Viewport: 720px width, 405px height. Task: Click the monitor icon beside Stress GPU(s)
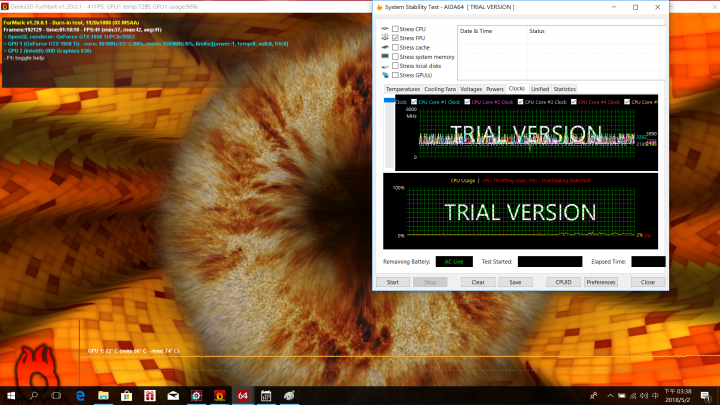(385, 75)
